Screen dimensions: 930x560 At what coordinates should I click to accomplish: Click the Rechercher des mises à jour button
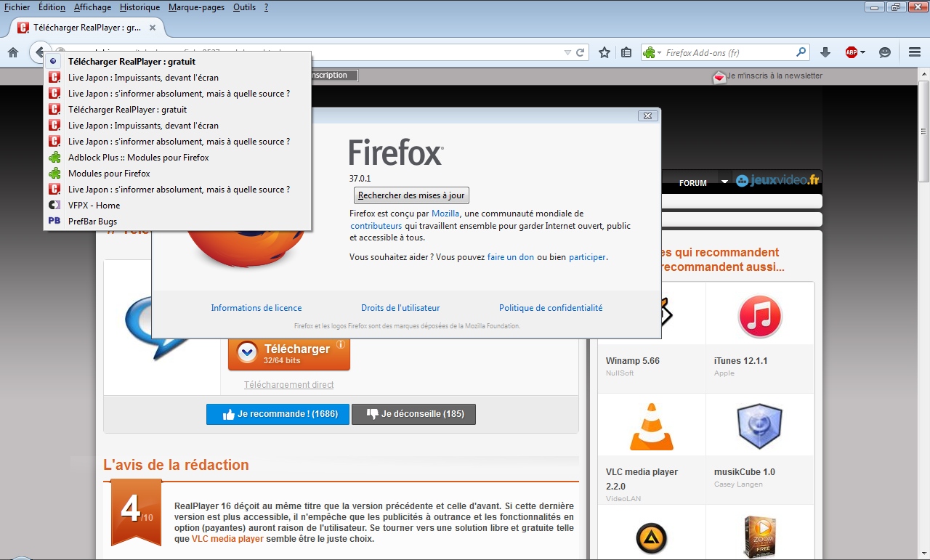tap(411, 195)
